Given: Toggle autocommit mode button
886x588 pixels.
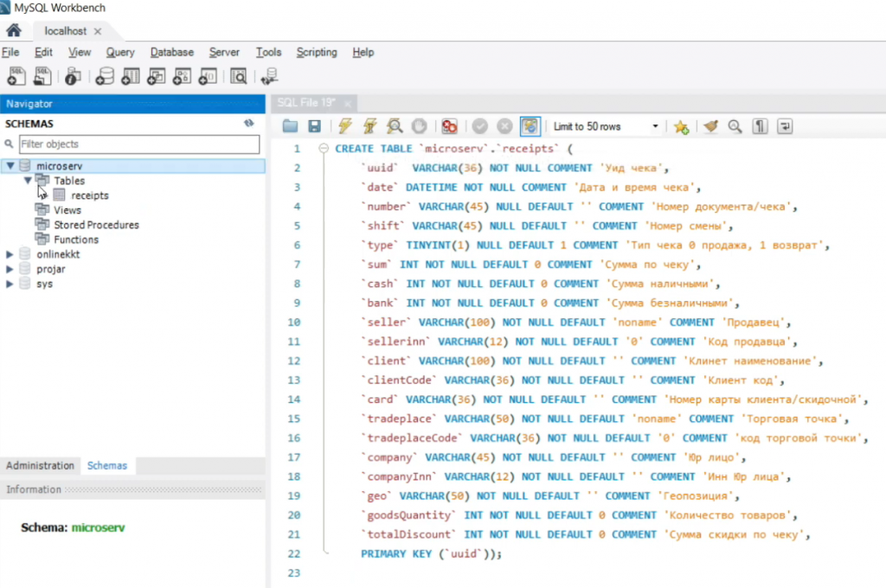Looking at the screenshot, I should point(530,126).
